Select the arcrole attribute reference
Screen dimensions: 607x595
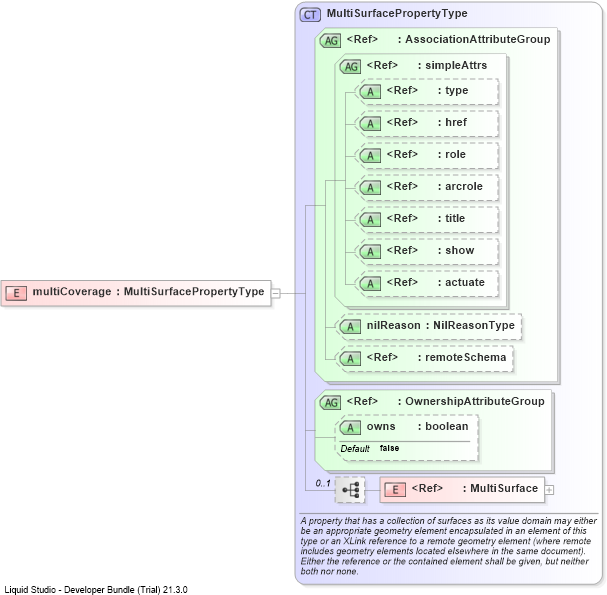(427, 187)
